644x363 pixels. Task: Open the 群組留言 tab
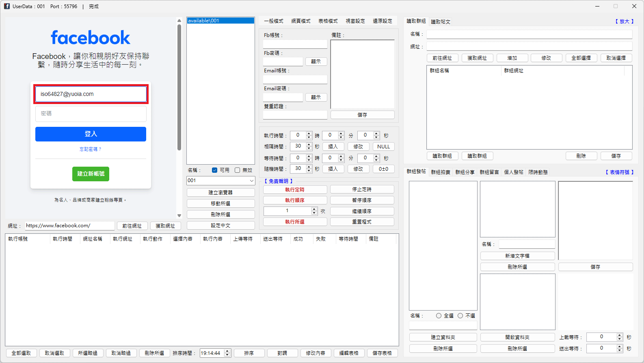click(x=489, y=172)
